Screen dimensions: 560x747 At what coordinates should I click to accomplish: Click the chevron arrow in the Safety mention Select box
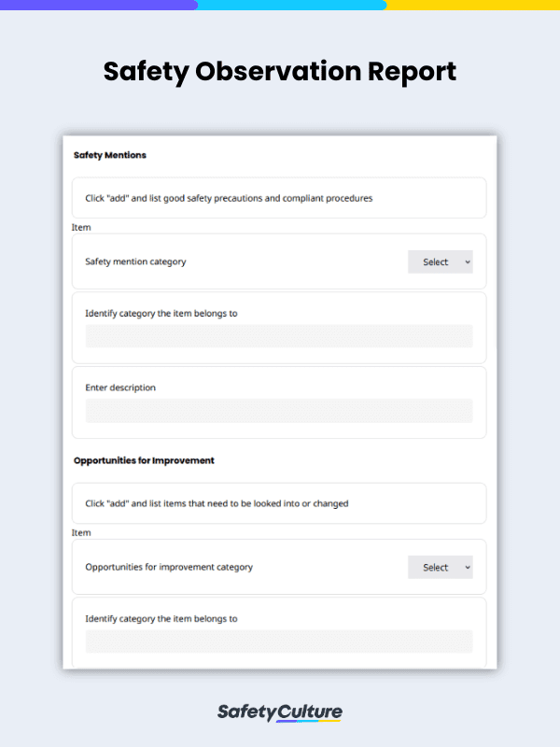click(468, 262)
